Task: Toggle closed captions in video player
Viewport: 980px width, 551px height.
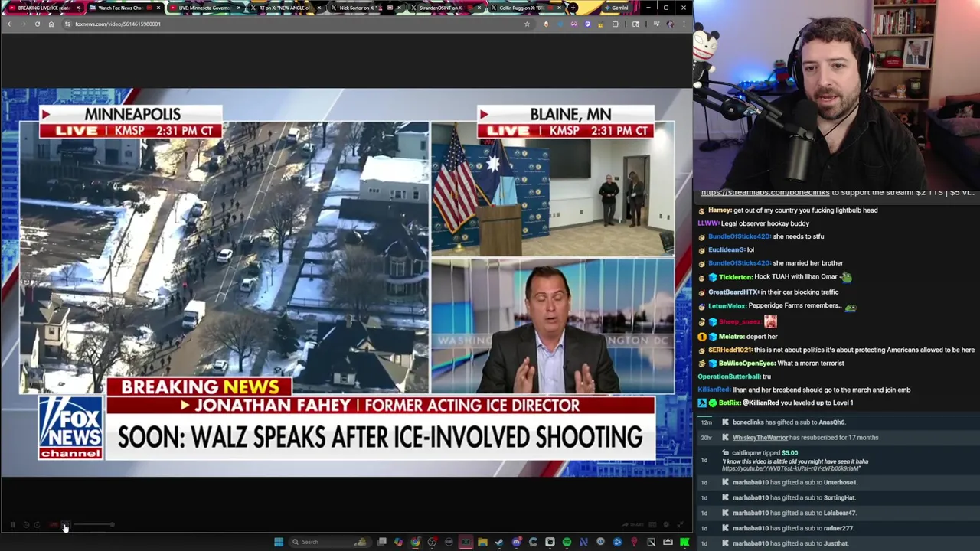Action: (652, 525)
